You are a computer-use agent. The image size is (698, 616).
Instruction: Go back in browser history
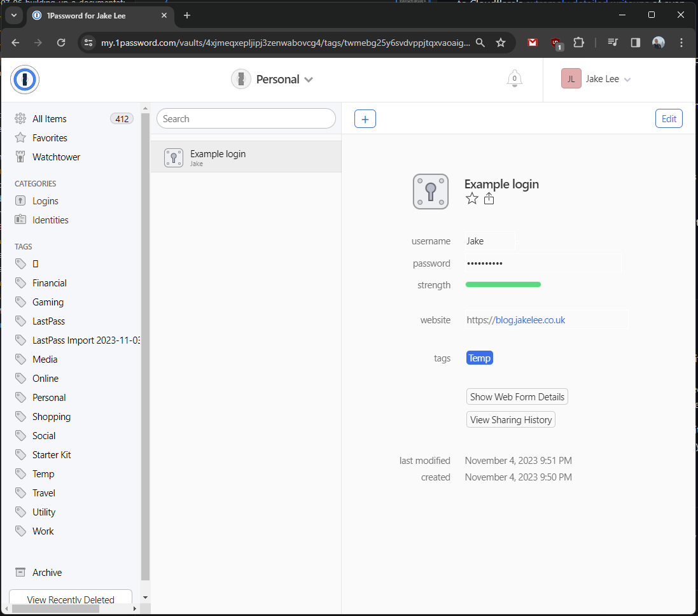pos(15,42)
